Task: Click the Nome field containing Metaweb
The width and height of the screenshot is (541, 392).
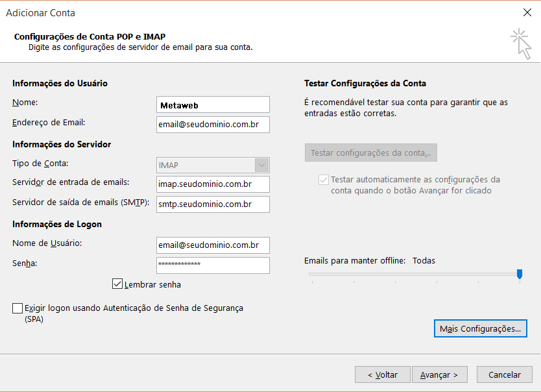Action: (213, 104)
